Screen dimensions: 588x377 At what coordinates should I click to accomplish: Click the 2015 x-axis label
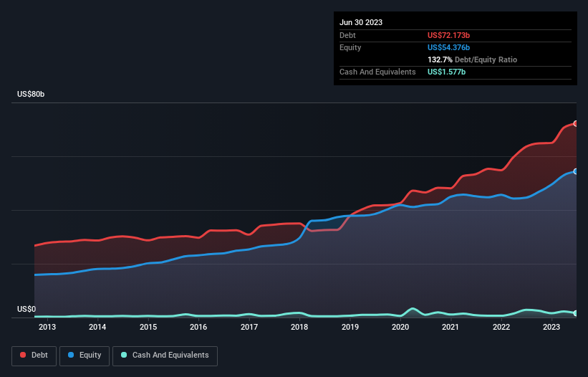(x=148, y=327)
